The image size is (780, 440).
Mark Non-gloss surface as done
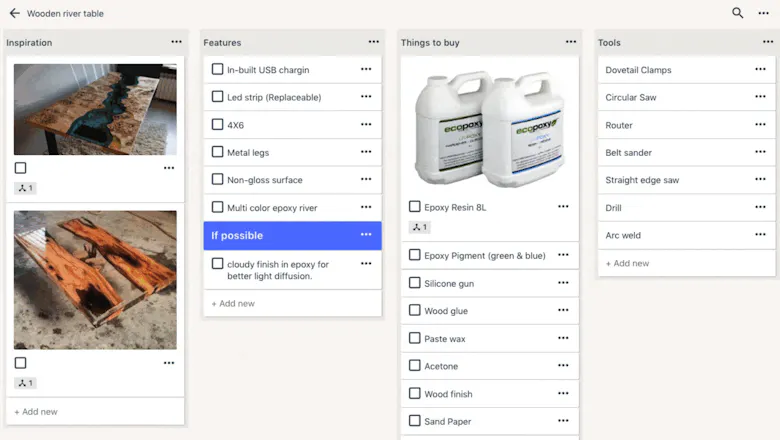click(x=217, y=178)
